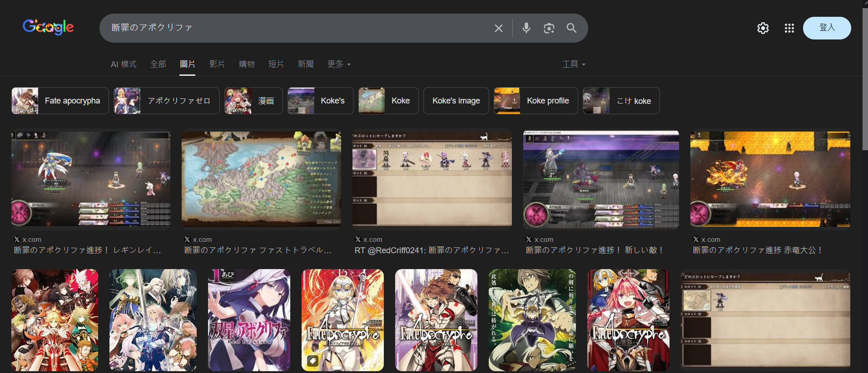
Task: Click the magnifying glass search icon
Action: [571, 28]
